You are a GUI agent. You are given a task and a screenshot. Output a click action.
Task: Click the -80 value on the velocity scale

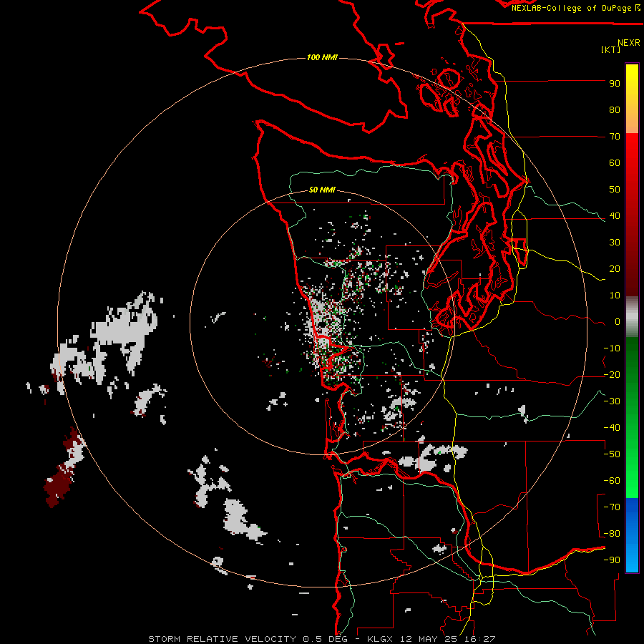[x=612, y=534]
